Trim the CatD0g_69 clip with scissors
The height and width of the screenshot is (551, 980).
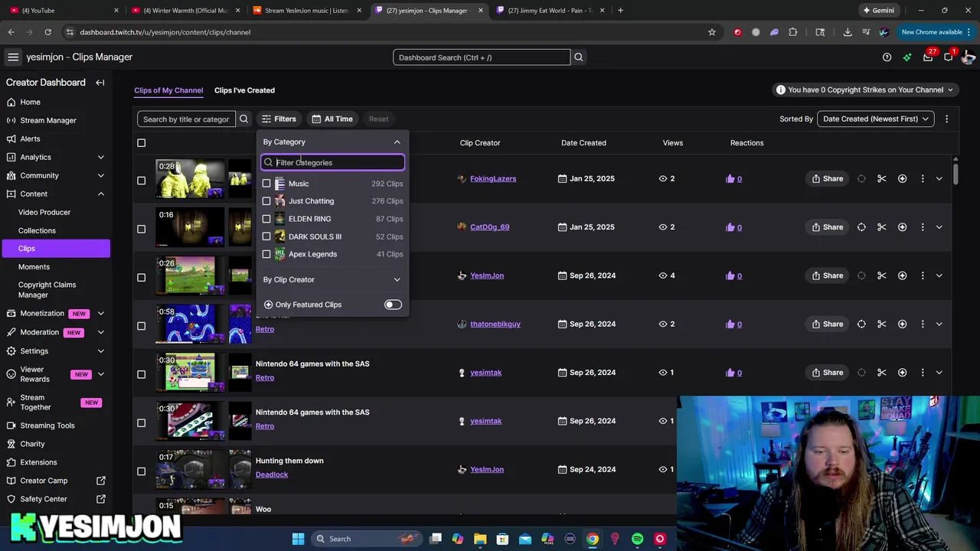[882, 227]
